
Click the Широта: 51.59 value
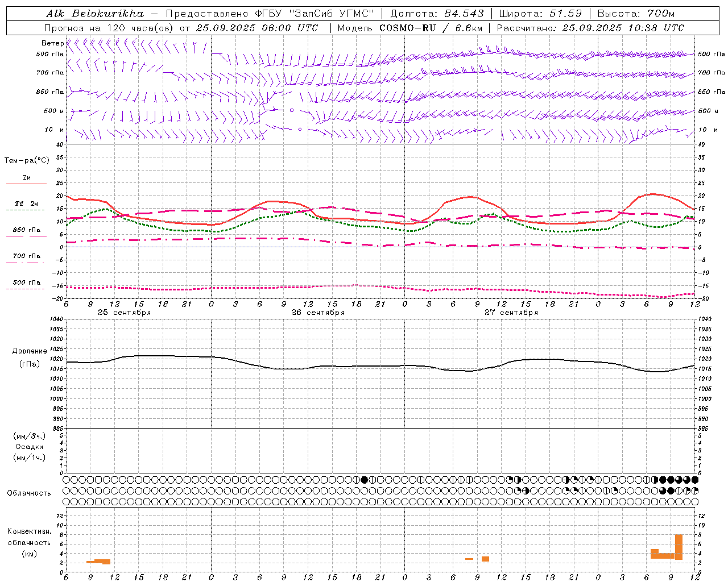(540, 14)
